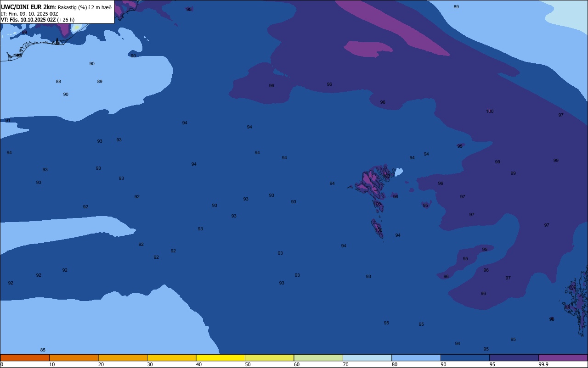Pick the 20–30 amber legend swatch
Screen dimensions: 588x368
123,357
